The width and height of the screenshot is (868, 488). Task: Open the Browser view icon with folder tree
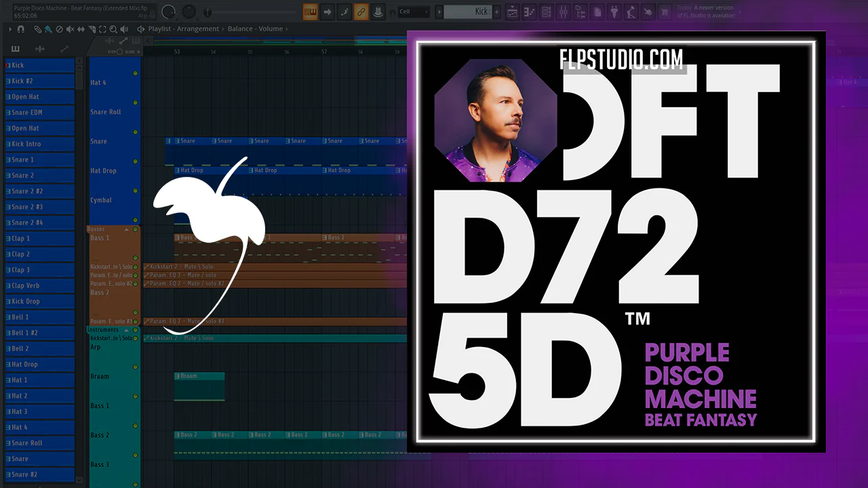click(x=580, y=12)
